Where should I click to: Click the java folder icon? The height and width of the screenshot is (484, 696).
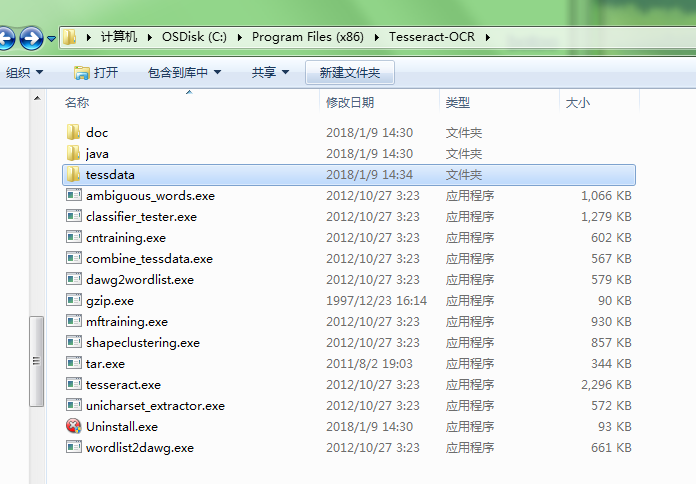pyautogui.click(x=74, y=153)
